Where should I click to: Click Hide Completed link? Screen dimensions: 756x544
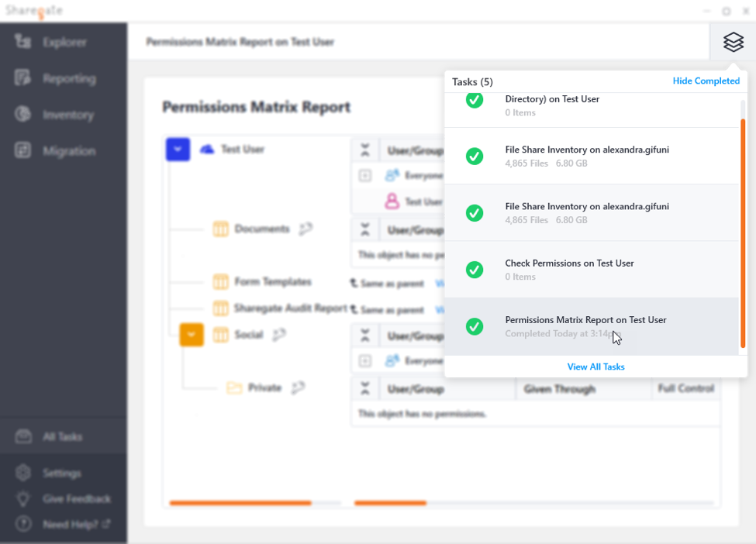(x=706, y=81)
